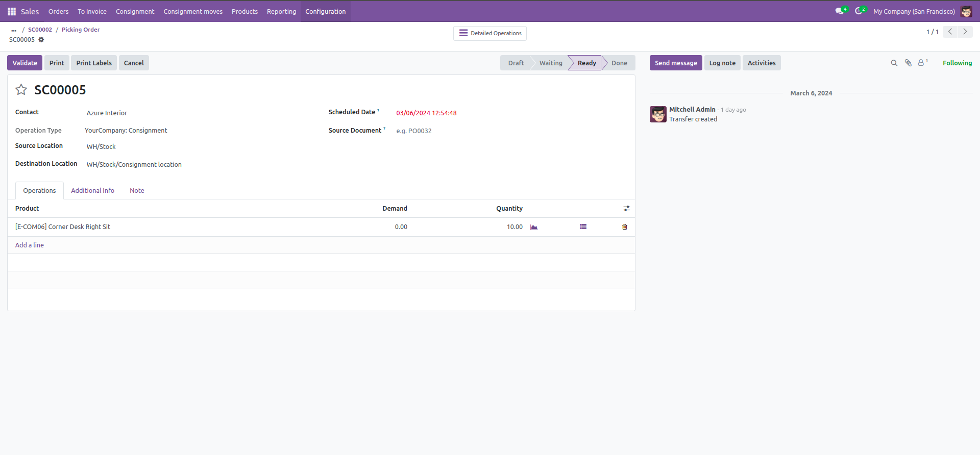Open the attachments paperclip icon
The height and width of the screenshot is (455, 980).
pos(908,63)
